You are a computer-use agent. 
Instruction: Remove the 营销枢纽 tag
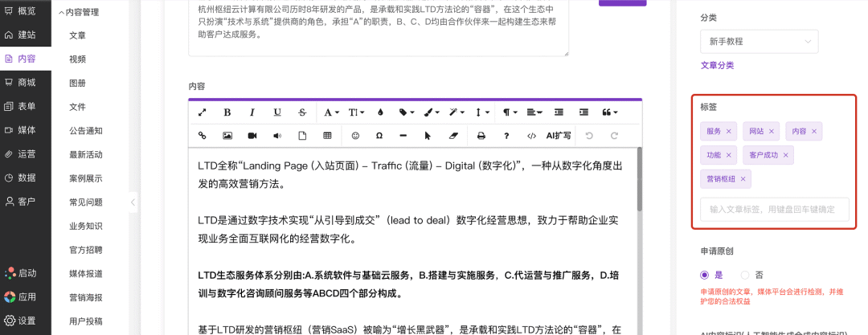743,179
